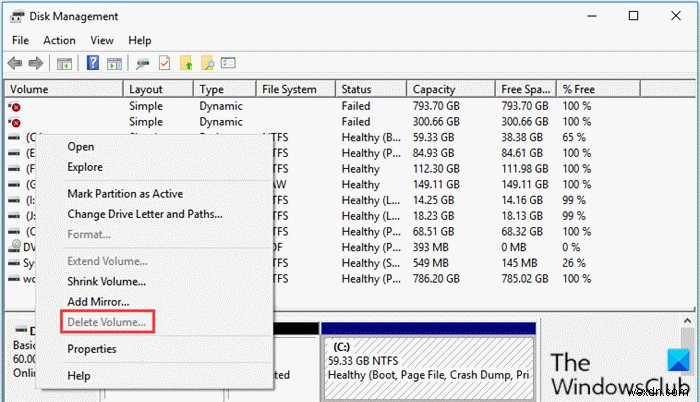Open Properties from the context menu
700x402 pixels.
pyautogui.click(x=92, y=349)
